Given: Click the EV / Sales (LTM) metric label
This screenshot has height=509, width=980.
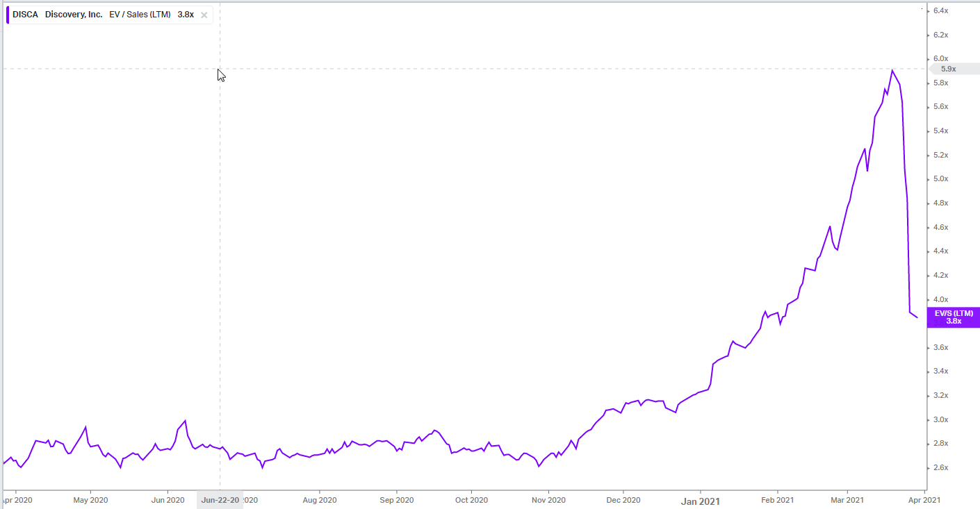Looking at the screenshot, I should point(140,15).
